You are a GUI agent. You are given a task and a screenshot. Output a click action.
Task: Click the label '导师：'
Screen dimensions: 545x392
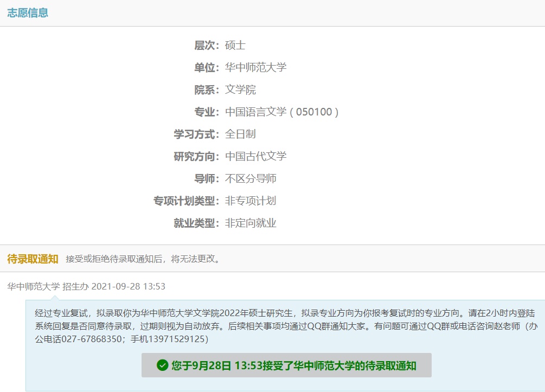click(207, 178)
